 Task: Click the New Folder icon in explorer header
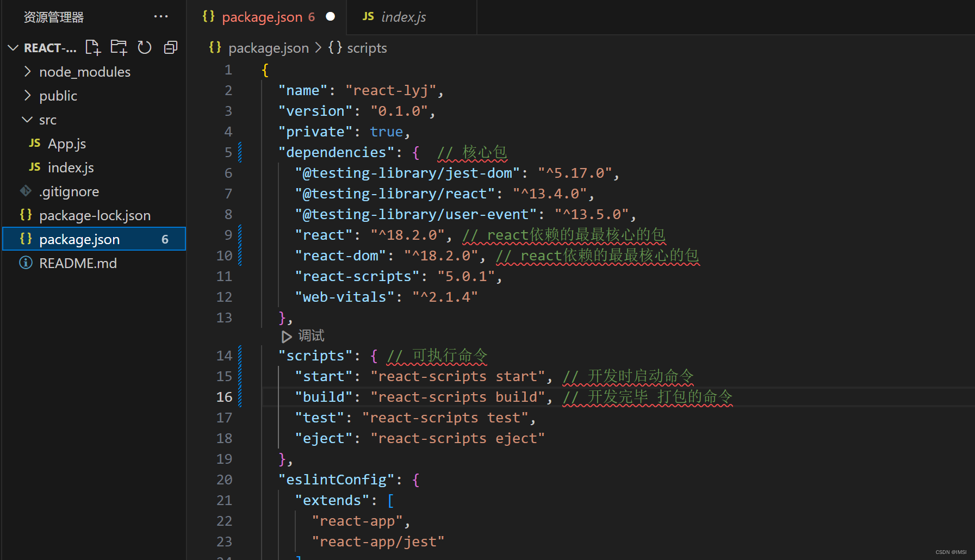coord(119,48)
